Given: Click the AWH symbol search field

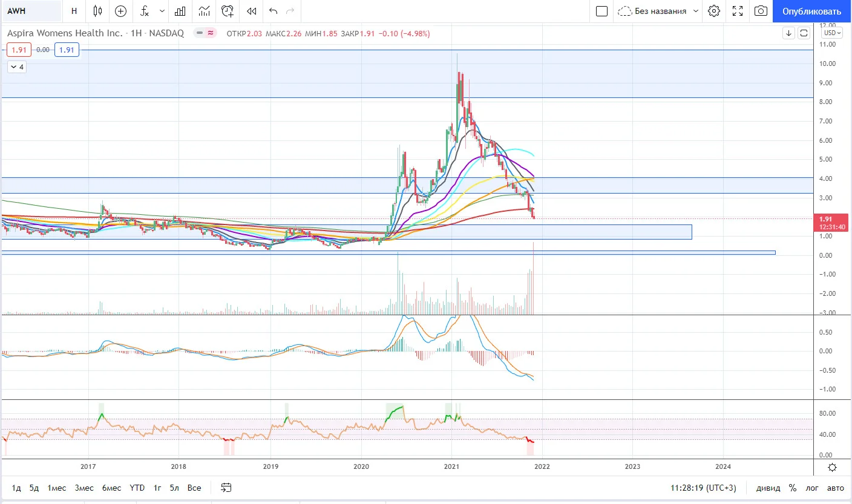Looking at the screenshot, I should click(31, 11).
